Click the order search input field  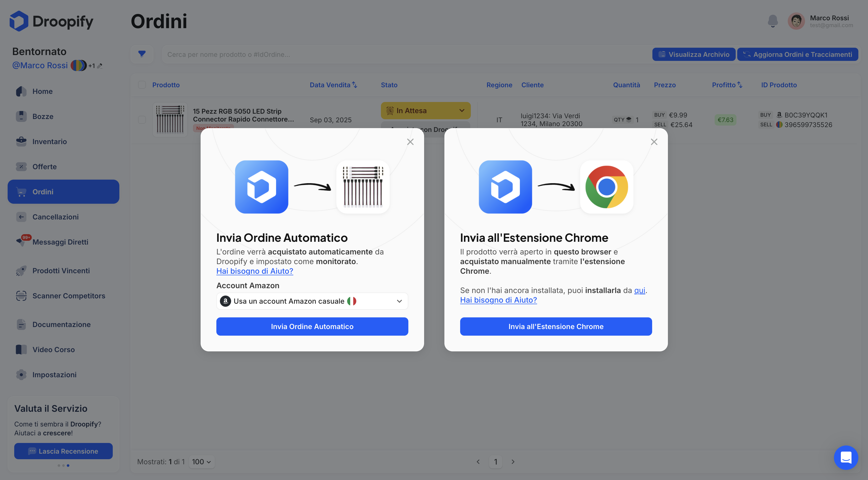pyautogui.click(x=404, y=54)
